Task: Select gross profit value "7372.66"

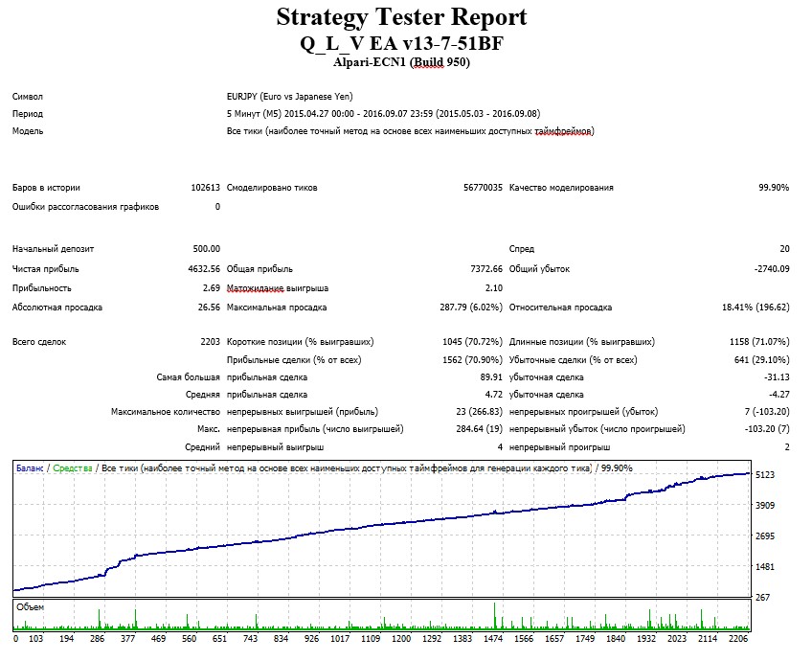Action: click(486, 269)
